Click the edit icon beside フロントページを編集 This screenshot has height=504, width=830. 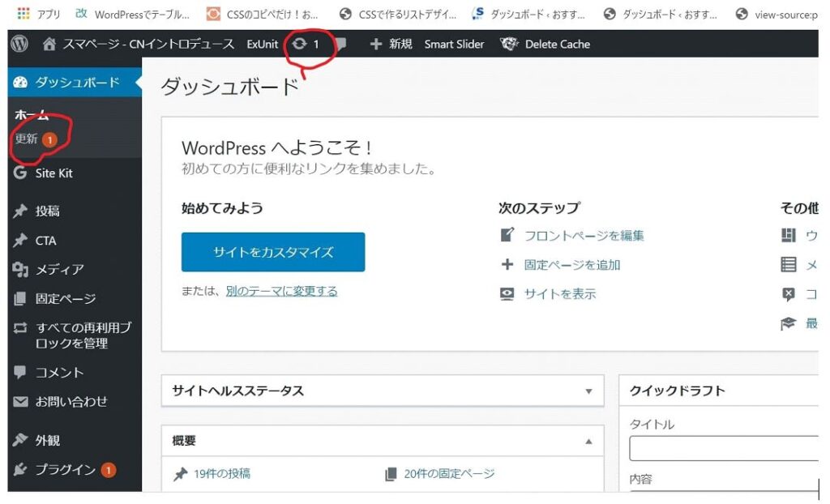(507, 234)
